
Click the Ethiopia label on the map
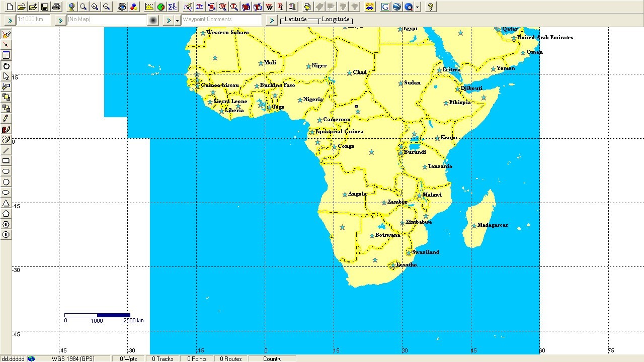(x=460, y=103)
